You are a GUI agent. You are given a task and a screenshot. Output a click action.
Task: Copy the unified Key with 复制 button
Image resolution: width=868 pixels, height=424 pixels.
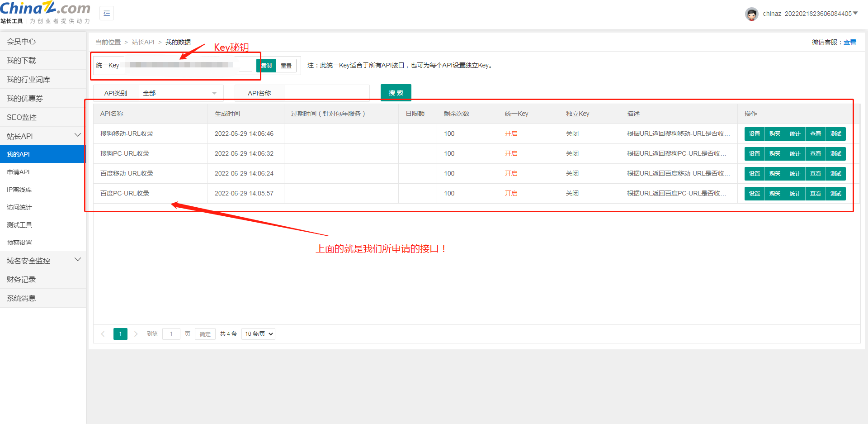(266, 66)
